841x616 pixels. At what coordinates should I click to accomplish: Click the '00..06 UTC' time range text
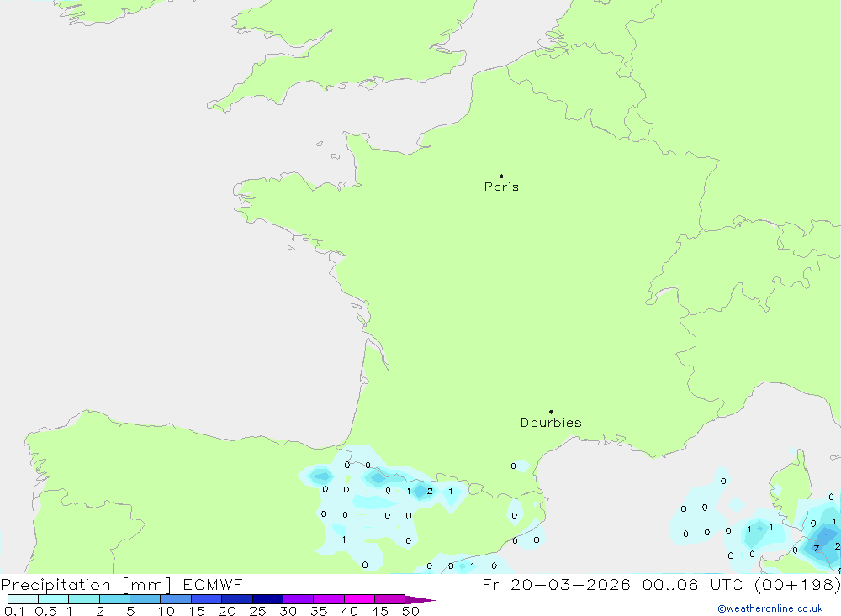692,584
